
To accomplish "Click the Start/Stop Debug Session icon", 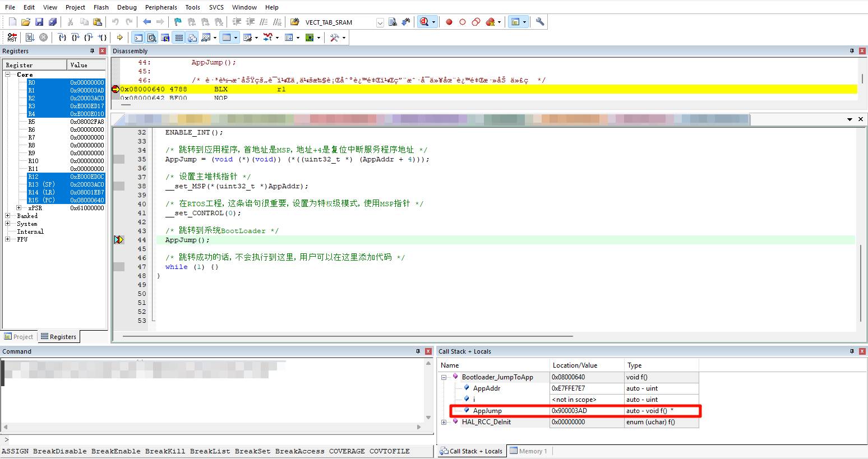I will tap(424, 22).
